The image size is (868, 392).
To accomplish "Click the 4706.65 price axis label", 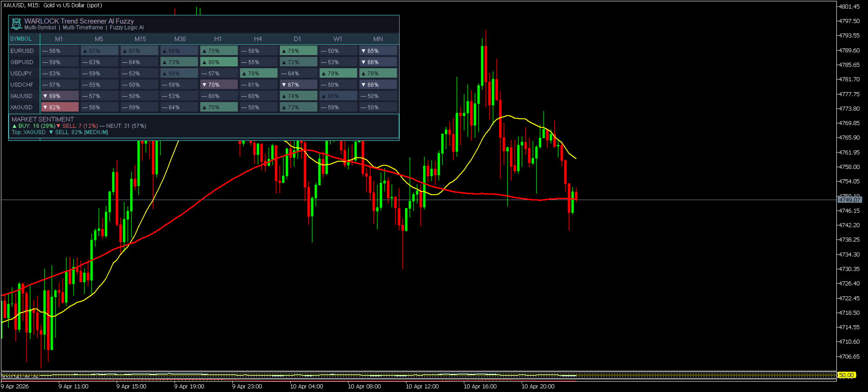I will tap(849, 357).
